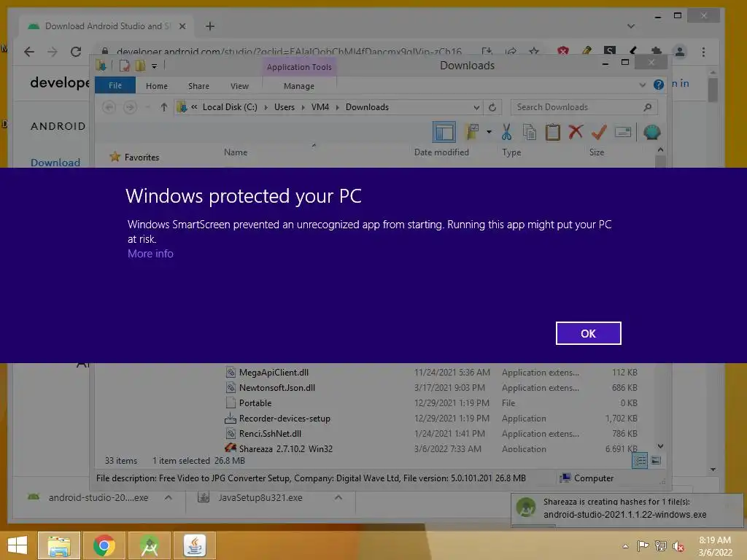Click Explorer Back navigation arrow
This screenshot has height=560, width=747.
pos(109,107)
